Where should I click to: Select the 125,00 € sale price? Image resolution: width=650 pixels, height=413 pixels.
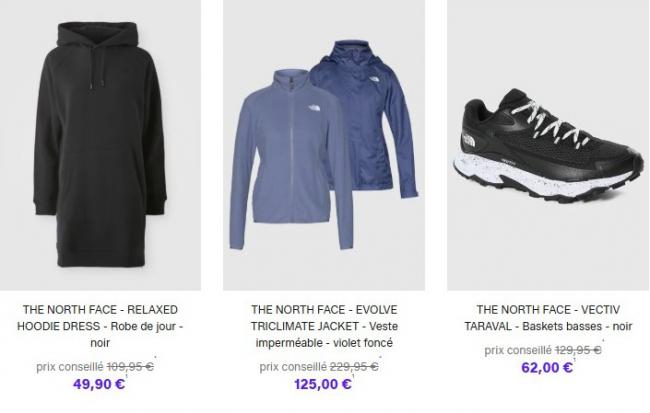[322, 384]
